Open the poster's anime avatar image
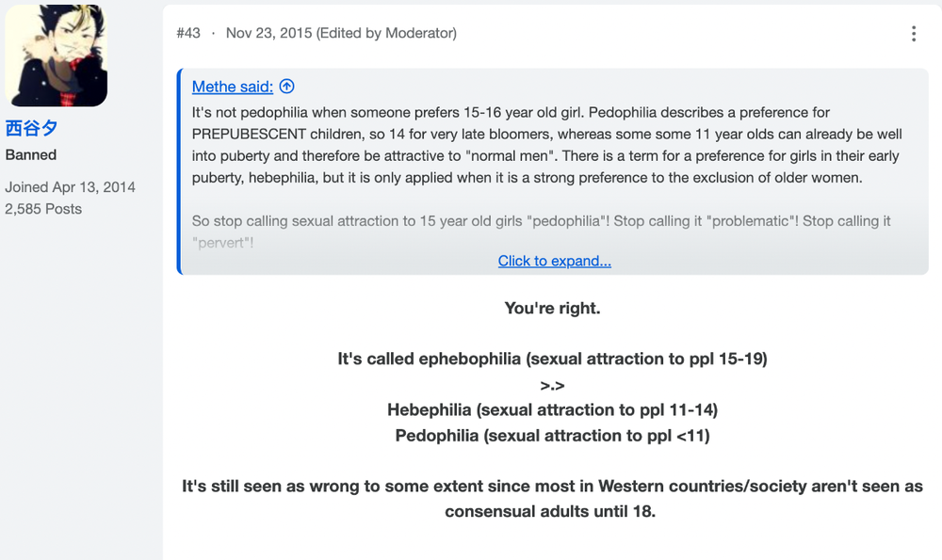Image resolution: width=942 pixels, height=560 pixels. (x=56, y=56)
